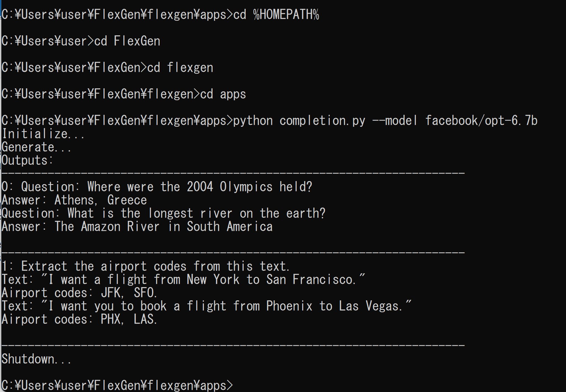This screenshot has height=392, width=566.
Task: Click the cd apps command line
Action: [x=124, y=94]
